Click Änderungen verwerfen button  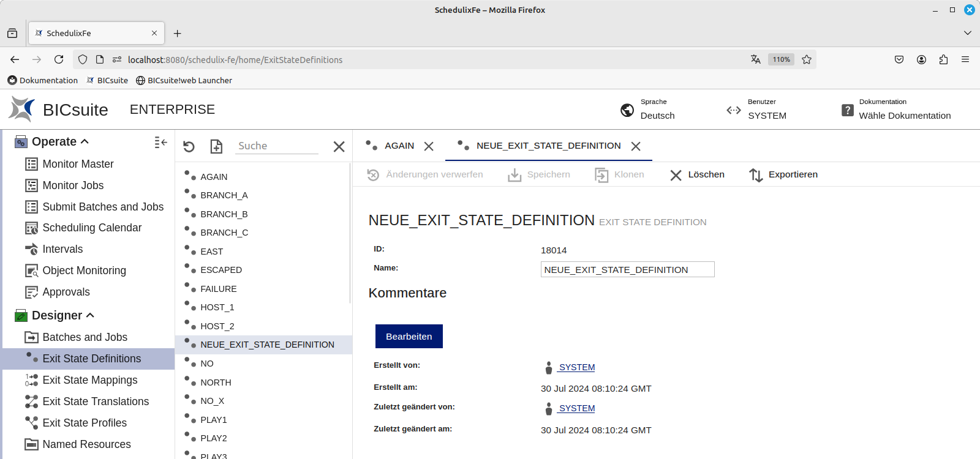point(425,174)
